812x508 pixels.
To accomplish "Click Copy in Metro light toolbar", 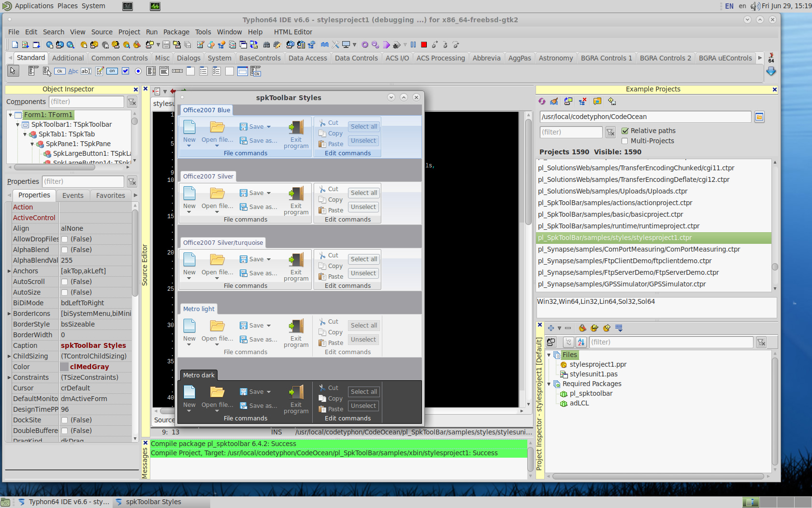I will pyautogui.click(x=331, y=332).
